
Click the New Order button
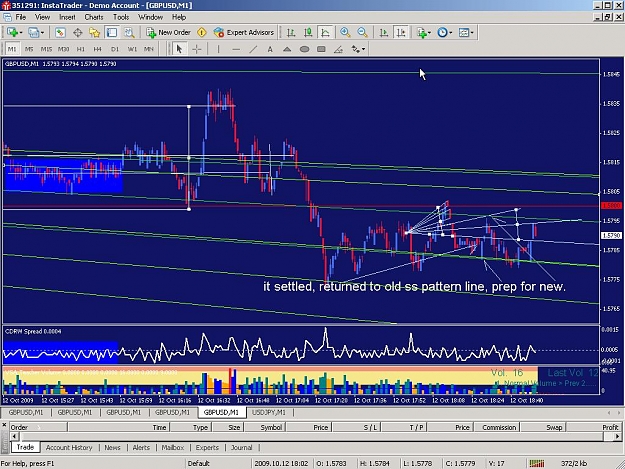168,33
